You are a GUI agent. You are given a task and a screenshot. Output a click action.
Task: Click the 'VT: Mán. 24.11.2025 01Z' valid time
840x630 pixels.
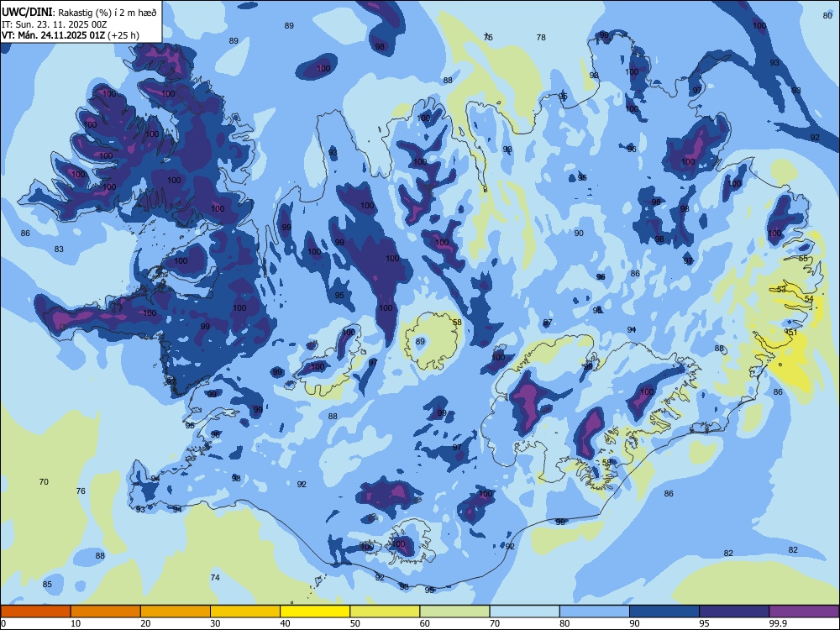click(x=53, y=35)
